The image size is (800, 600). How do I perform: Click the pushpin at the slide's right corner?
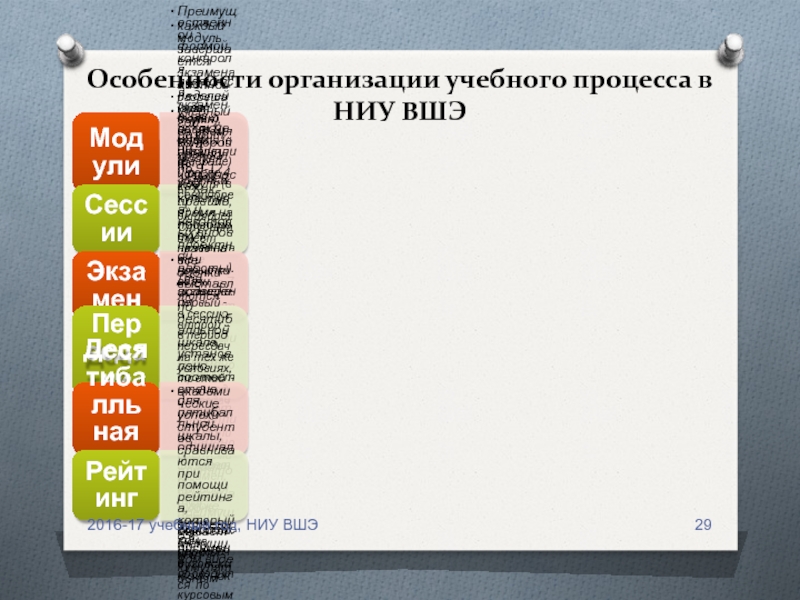[731, 51]
